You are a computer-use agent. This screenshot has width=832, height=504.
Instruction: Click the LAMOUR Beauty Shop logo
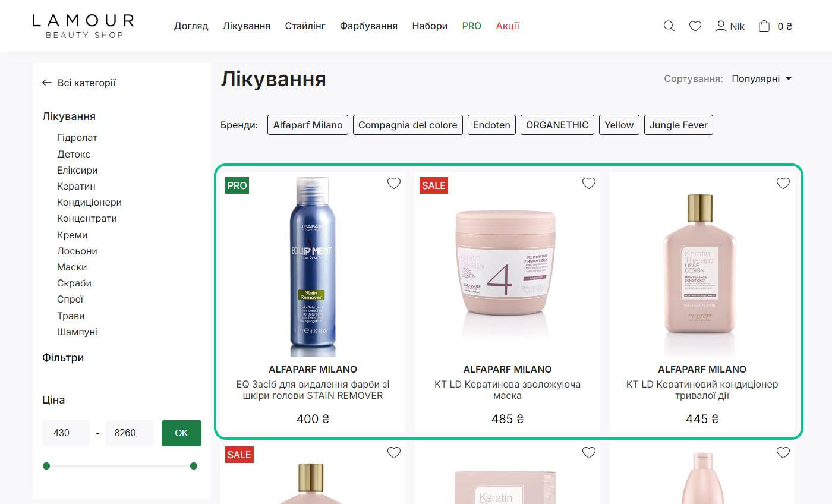pos(83,26)
